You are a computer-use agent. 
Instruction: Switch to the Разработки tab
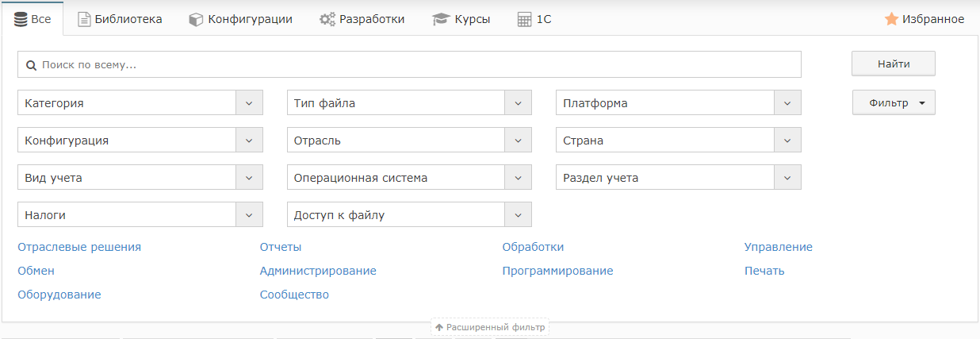362,19
